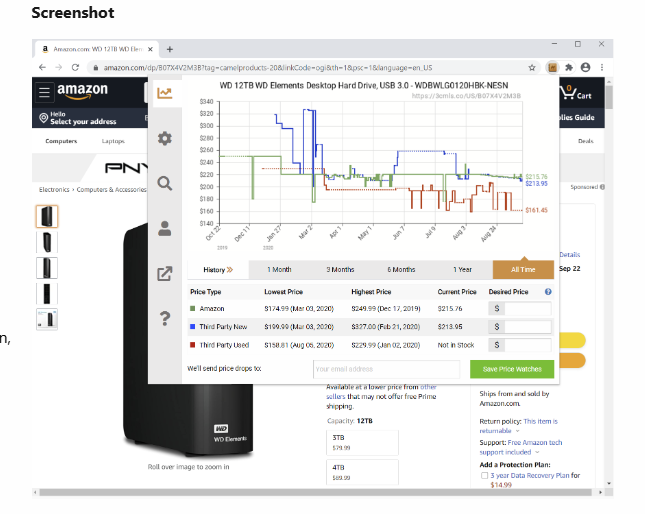Select the History tab
645x514 pixels.
[x=218, y=270]
